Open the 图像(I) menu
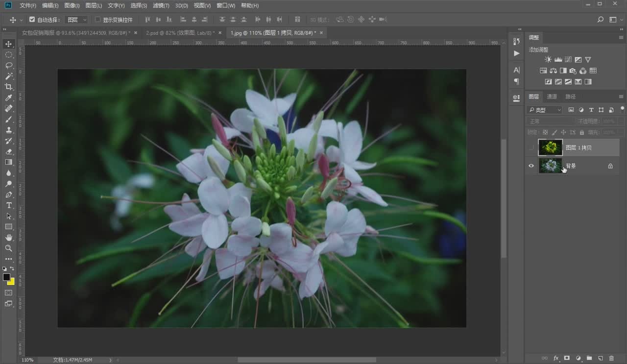 (72, 5)
